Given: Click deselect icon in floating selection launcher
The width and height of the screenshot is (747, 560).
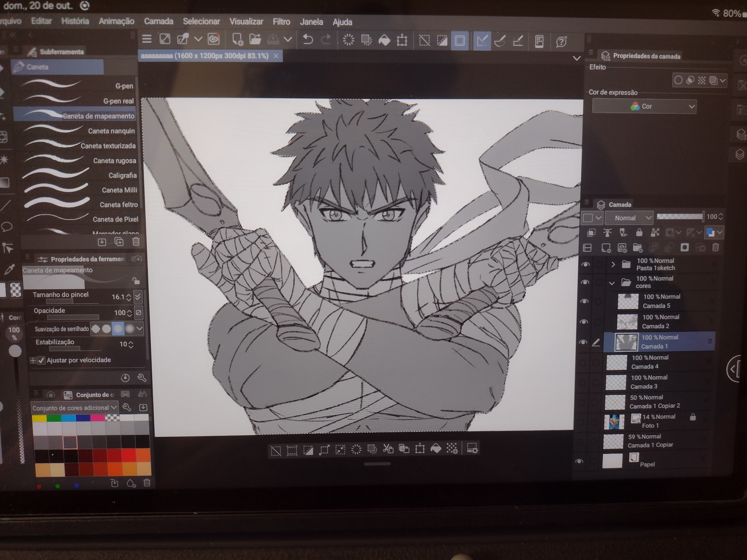Looking at the screenshot, I should [x=276, y=451].
